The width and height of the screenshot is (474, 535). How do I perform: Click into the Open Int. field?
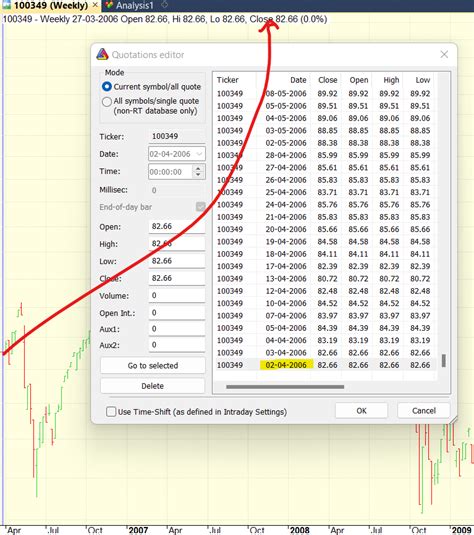coord(177,313)
